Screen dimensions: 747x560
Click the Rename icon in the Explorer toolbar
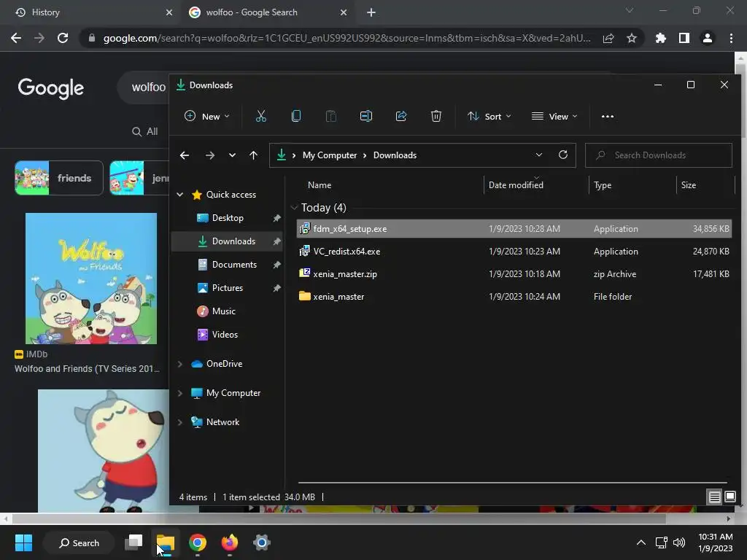(366, 116)
